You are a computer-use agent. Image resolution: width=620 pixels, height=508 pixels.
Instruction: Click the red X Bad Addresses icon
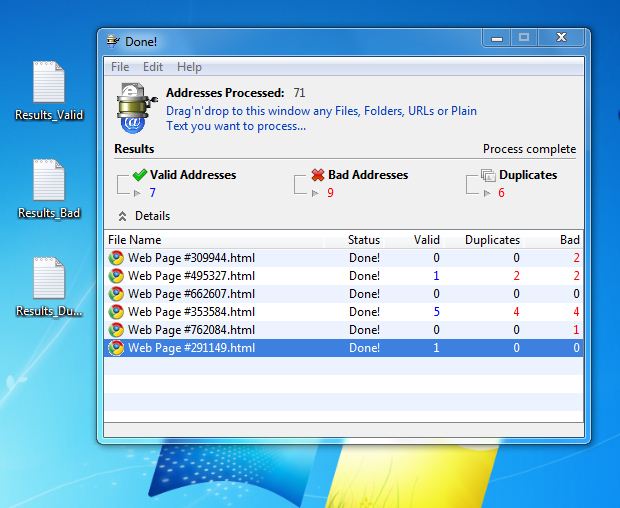318,175
